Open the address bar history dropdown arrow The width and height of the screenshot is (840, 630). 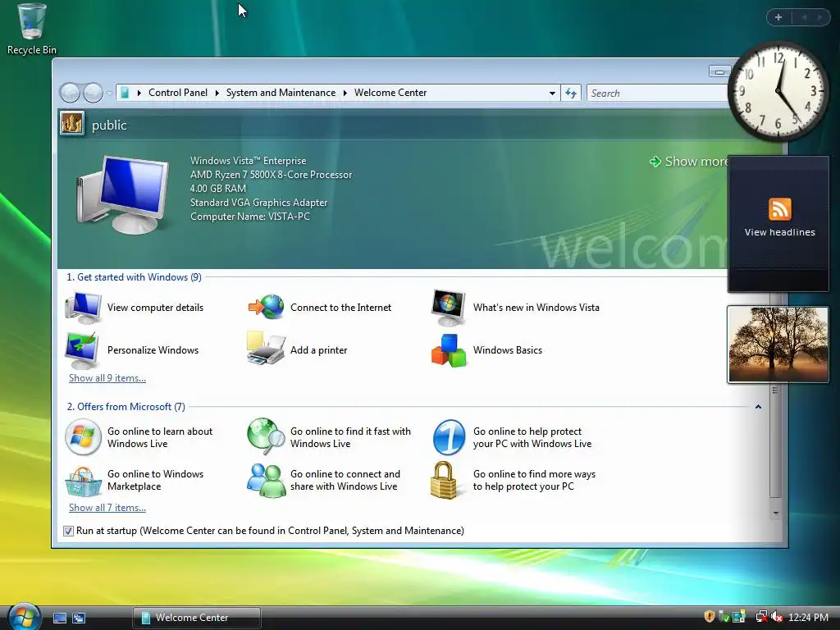(x=552, y=94)
